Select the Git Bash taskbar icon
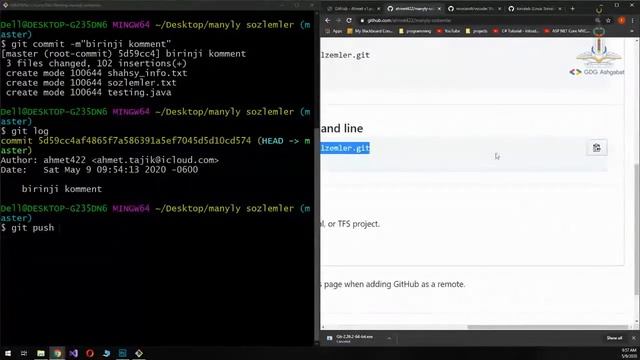Image resolution: width=640 pixels, height=360 pixels. pos(139,353)
